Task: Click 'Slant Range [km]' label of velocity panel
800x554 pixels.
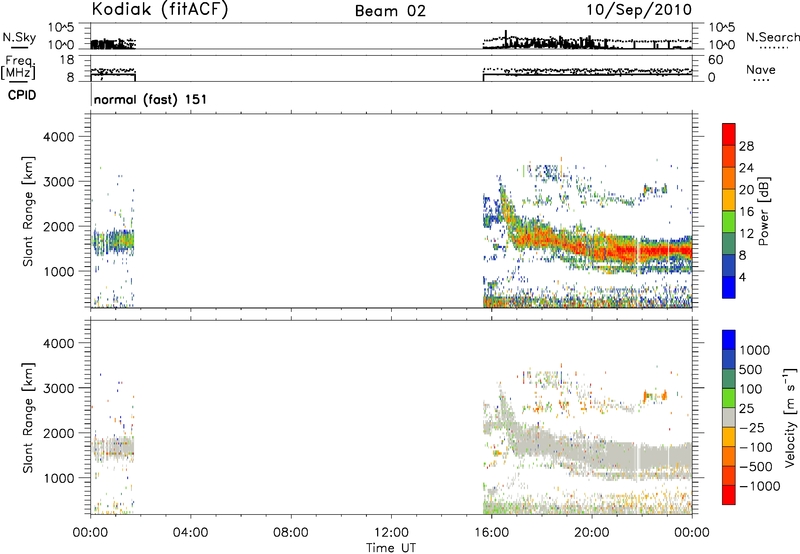Action: 28,418
